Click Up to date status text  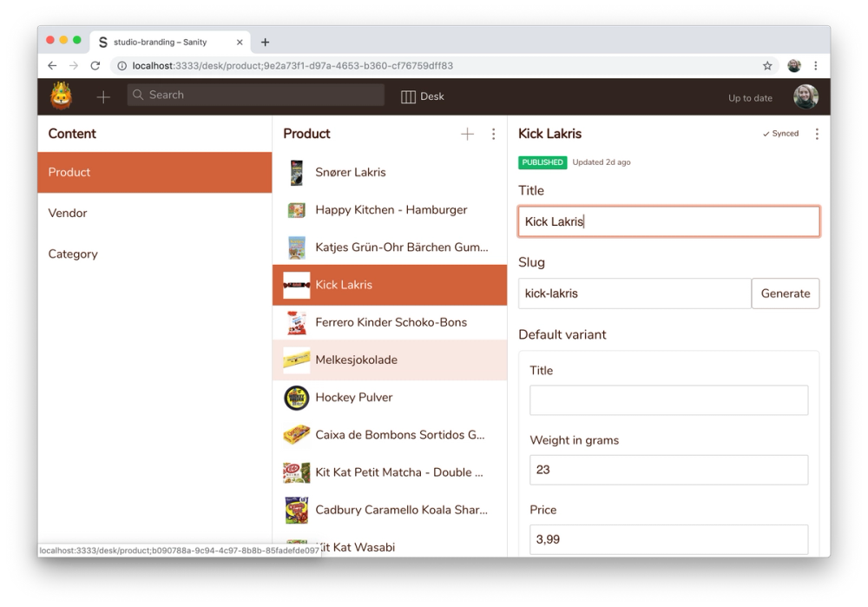point(750,98)
